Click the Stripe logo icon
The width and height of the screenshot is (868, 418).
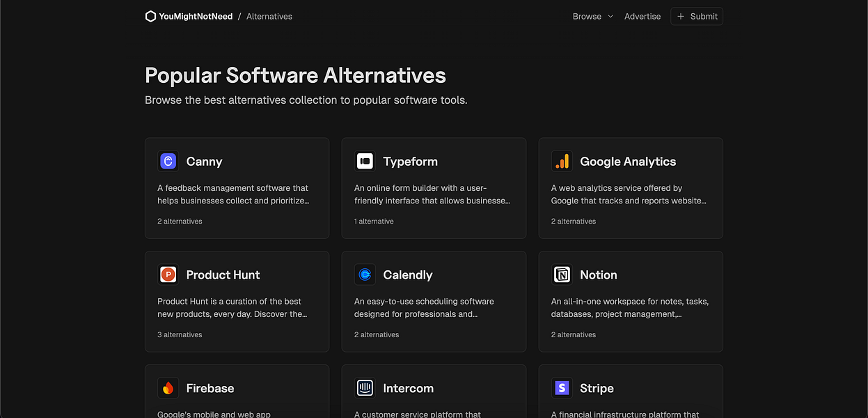point(562,389)
